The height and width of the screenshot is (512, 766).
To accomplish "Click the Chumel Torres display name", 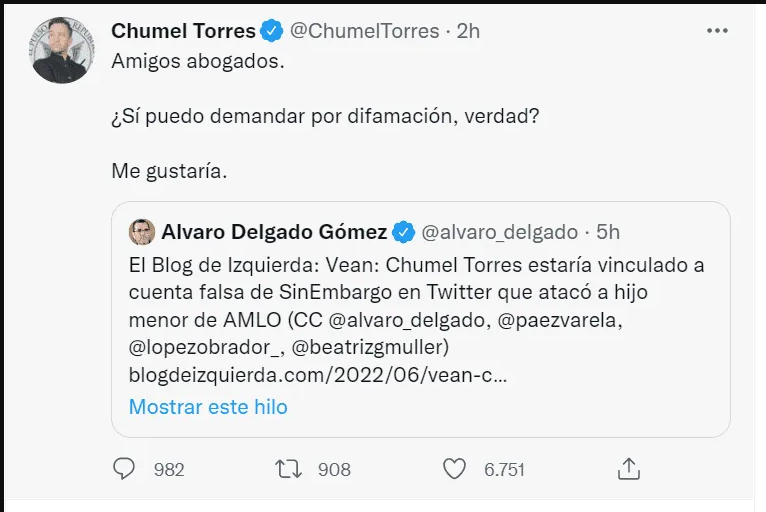I will coord(183,31).
